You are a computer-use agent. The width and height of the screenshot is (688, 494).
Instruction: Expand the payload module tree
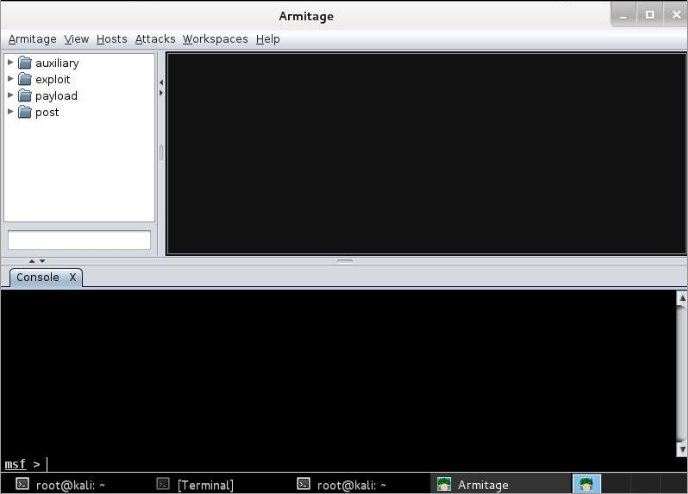click(11, 96)
